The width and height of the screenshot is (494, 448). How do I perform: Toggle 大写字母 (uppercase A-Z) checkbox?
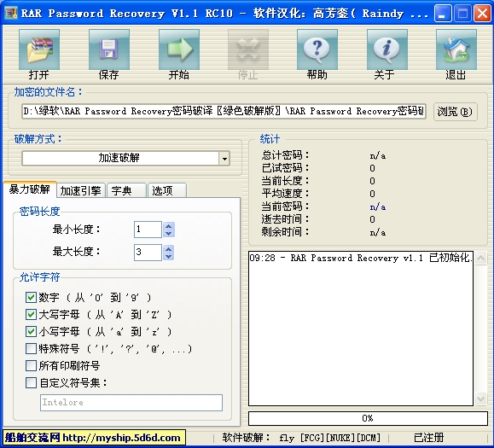click(31, 314)
